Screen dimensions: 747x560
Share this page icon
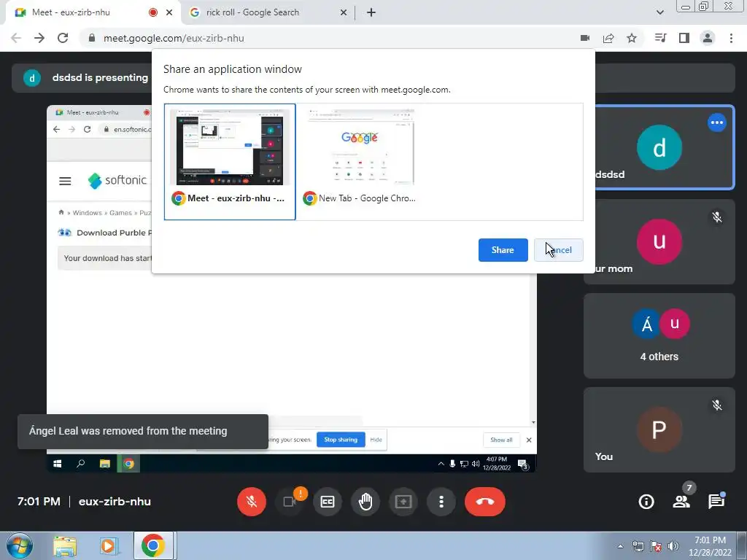(608, 38)
